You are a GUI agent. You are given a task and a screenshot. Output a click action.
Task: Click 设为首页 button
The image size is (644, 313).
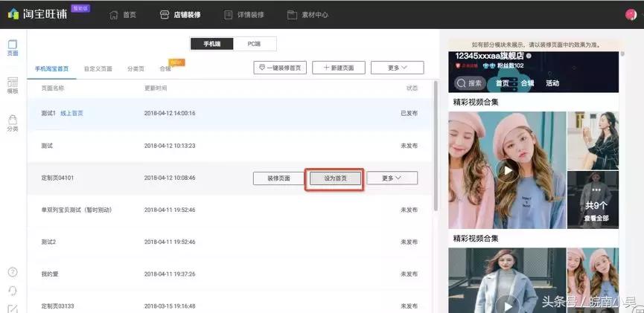(335, 178)
